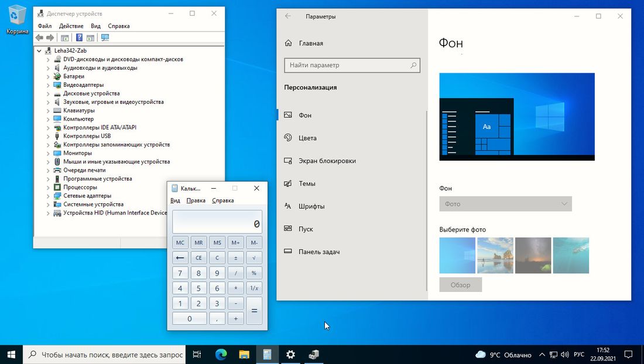The width and height of the screenshot is (644, 364).
Task: Open the Корзина recycle bin icon
Action: tap(17, 19)
